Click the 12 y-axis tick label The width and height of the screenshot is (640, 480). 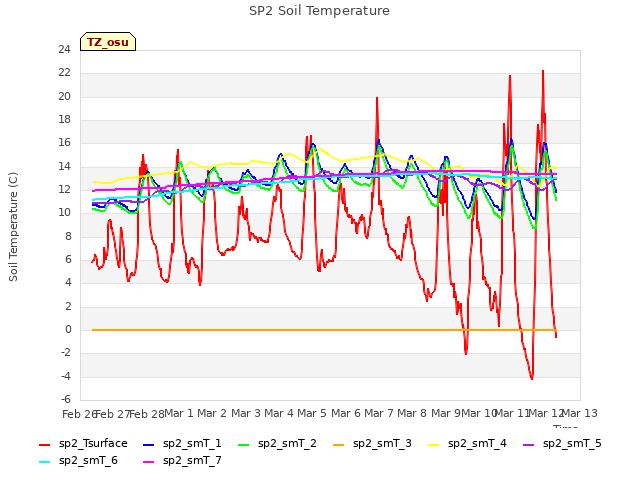(x=64, y=189)
